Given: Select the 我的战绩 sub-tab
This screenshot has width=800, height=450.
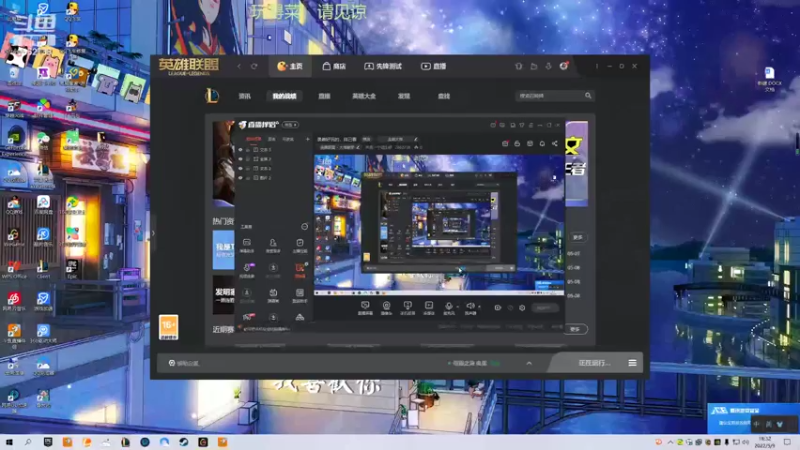Looking at the screenshot, I should coord(284,96).
